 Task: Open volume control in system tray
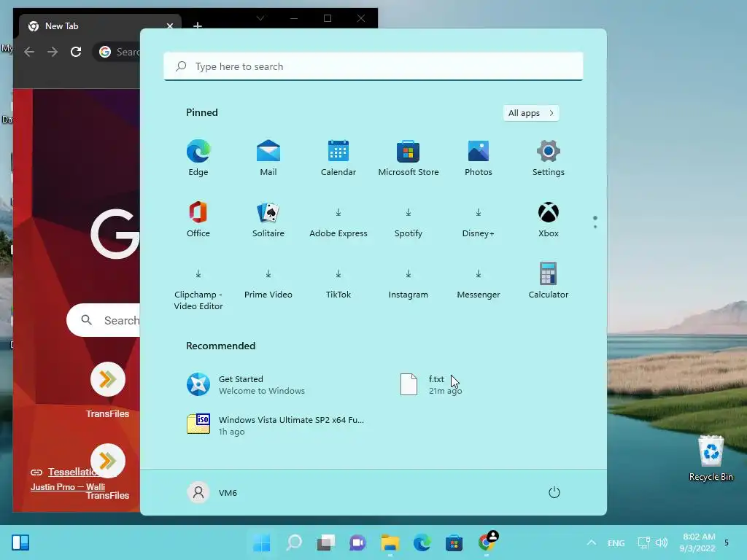tap(661, 542)
